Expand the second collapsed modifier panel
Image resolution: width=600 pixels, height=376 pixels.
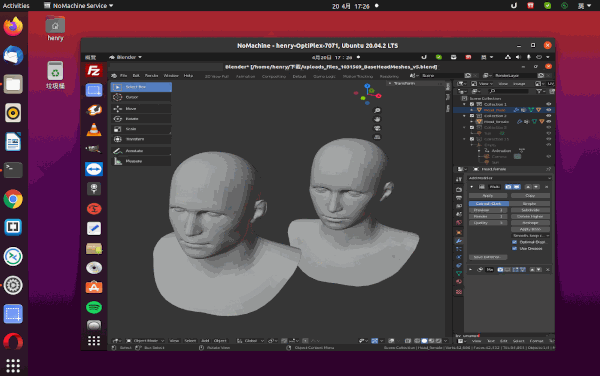coord(471,270)
